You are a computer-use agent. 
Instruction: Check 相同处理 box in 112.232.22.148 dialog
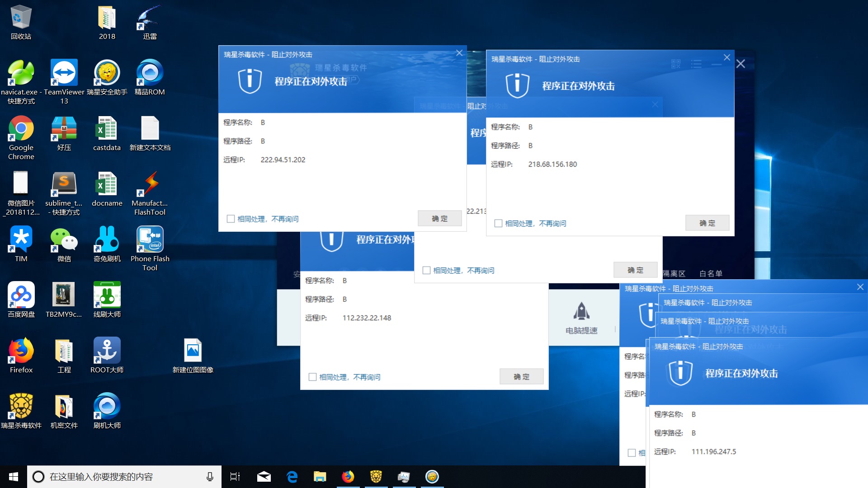coord(312,377)
